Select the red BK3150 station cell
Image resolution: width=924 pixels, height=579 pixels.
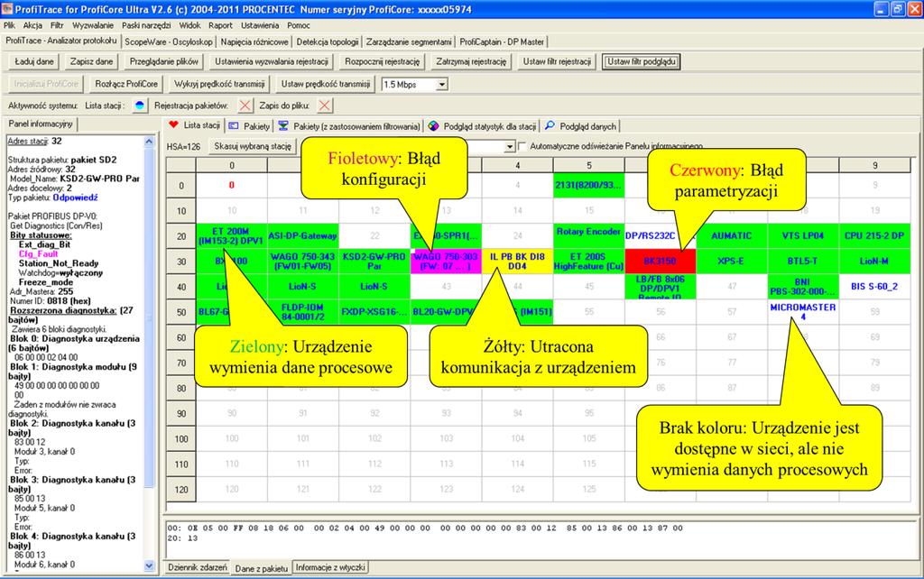click(x=661, y=261)
